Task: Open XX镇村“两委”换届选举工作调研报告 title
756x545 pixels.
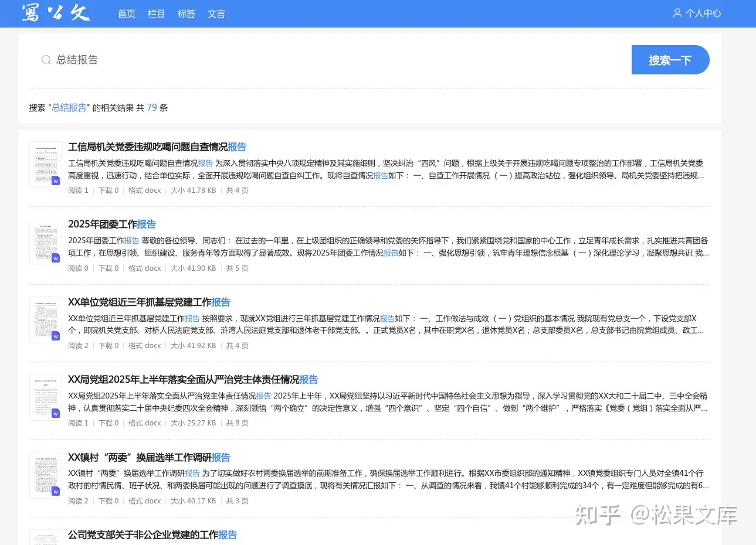Action: pyautogui.click(x=149, y=458)
